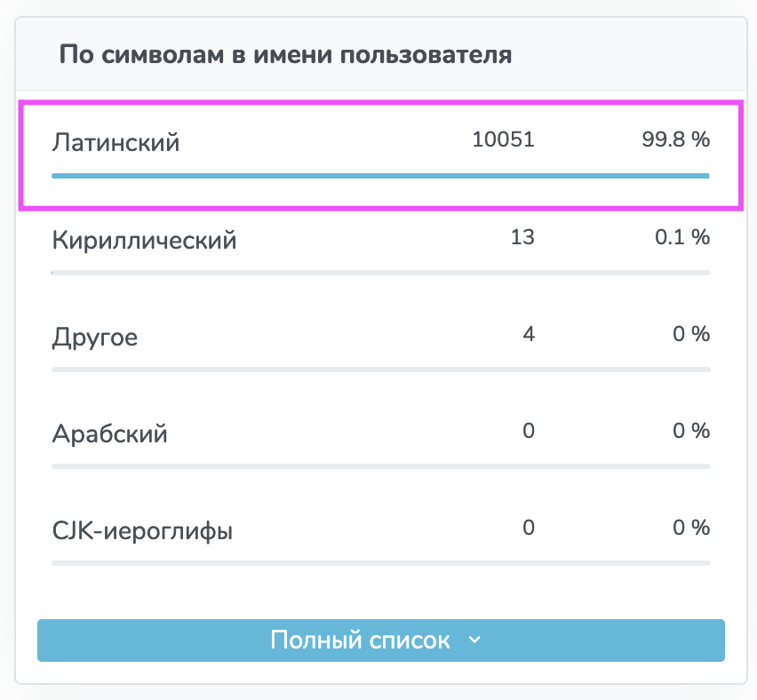This screenshot has height=700, width=757.
Task: Select the Латинский row label
Action: (116, 142)
